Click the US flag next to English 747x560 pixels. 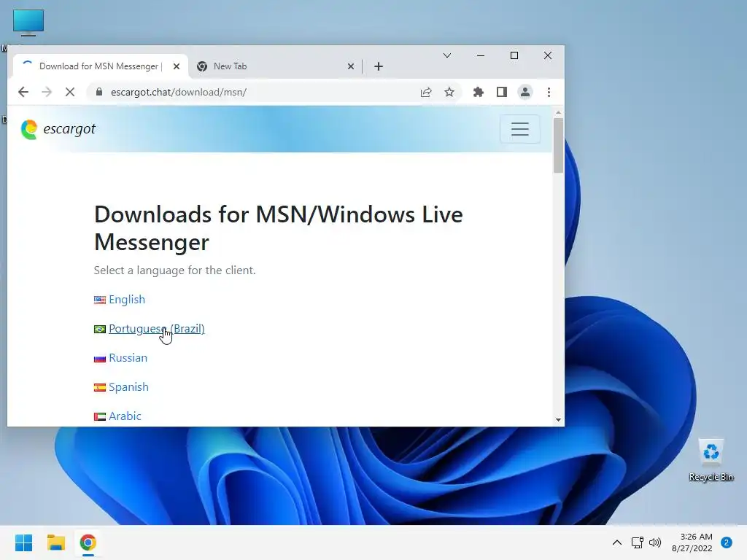tap(99, 300)
